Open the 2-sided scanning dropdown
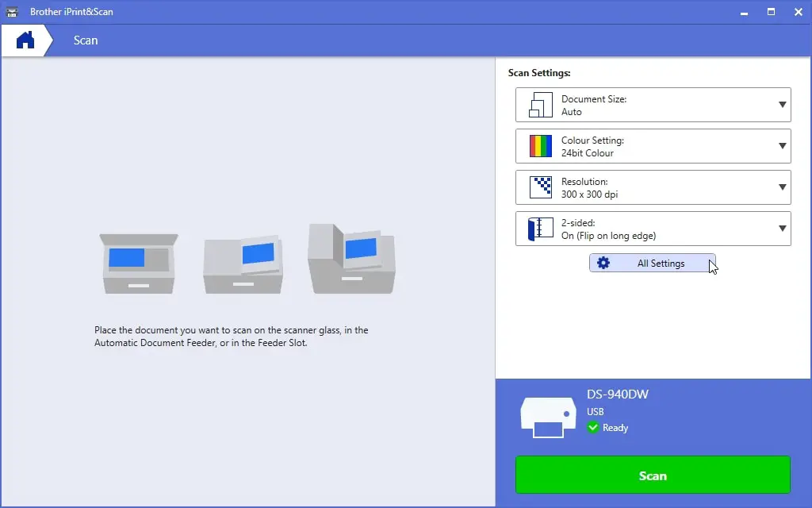The width and height of the screenshot is (812, 508). pyautogui.click(x=653, y=229)
